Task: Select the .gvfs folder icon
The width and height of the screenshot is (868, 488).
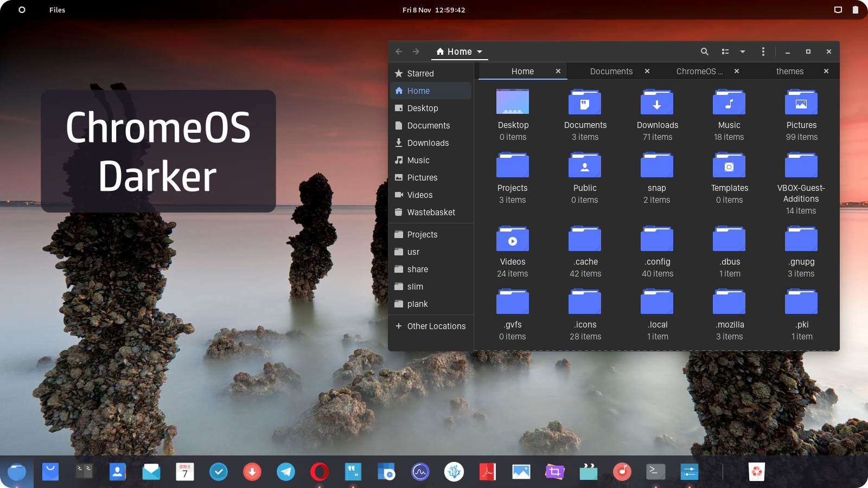Action: click(x=513, y=301)
